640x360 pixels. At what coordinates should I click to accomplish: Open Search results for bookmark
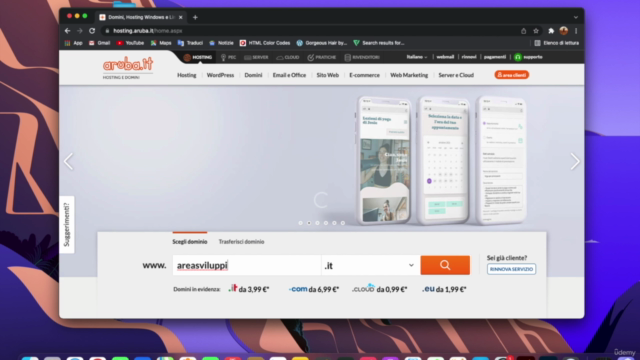pyautogui.click(x=379, y=43)
